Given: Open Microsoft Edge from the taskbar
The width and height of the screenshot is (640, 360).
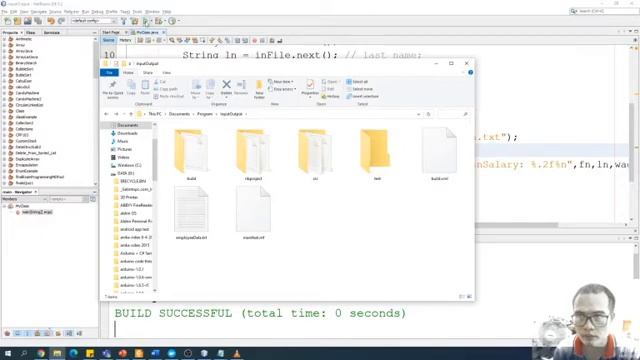Looking at the screenshot, I should click(x=73, y=353).
